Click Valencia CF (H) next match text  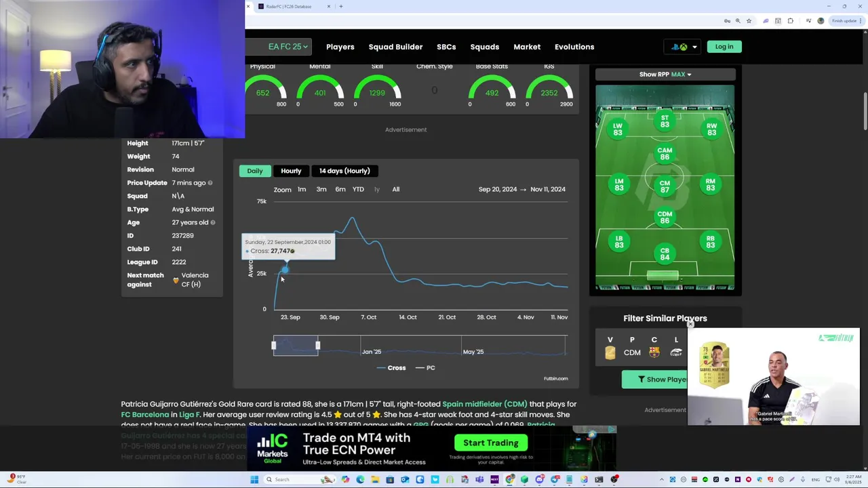coord(195,280)
